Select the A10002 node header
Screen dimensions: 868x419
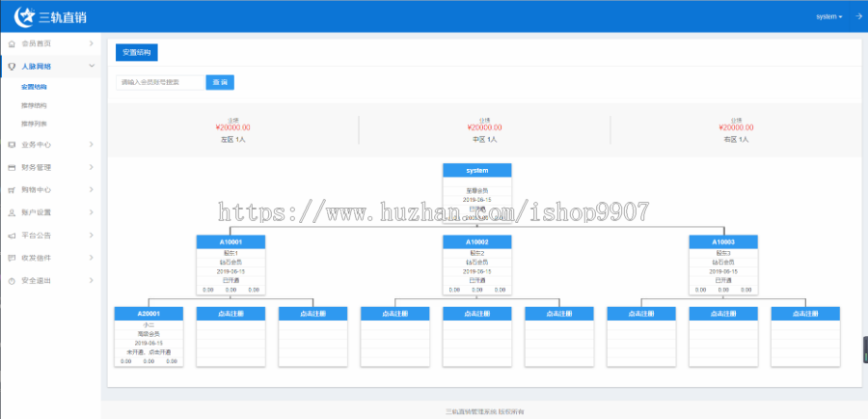[x=477, y=242]
